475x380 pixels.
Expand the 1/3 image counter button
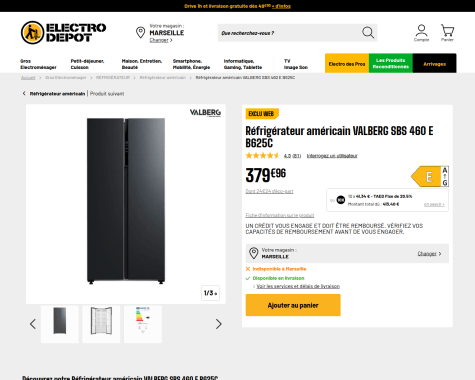[210, 293]
